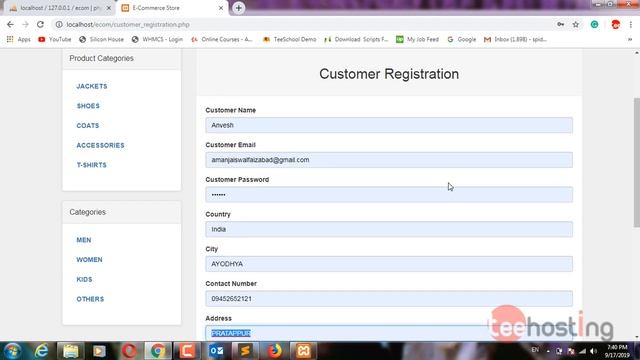Open the Windows Start button
Image resolution: width=640 pixels, height=360 pixels.
[x=12, y=351]
